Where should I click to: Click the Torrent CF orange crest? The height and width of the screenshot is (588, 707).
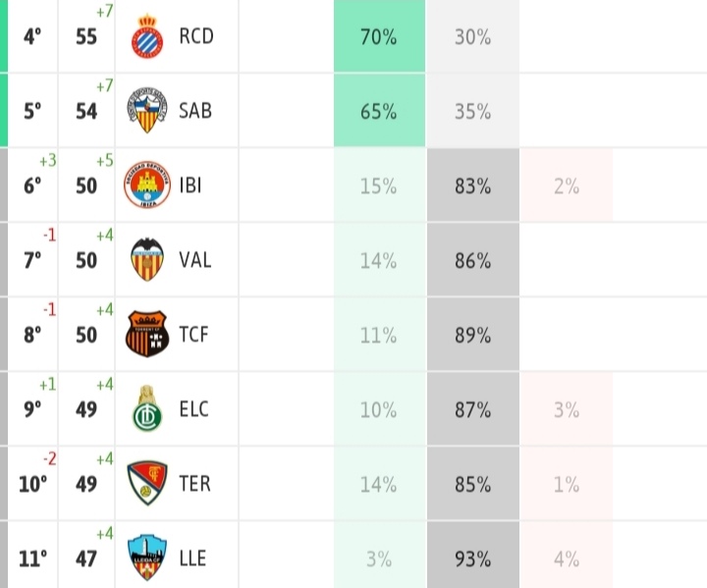[x=147, y=334]
